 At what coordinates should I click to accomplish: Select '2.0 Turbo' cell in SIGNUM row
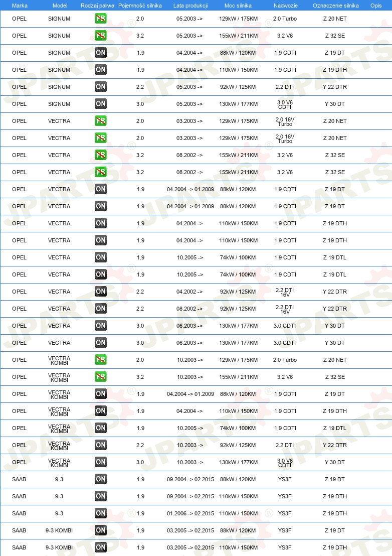(285, 19)
